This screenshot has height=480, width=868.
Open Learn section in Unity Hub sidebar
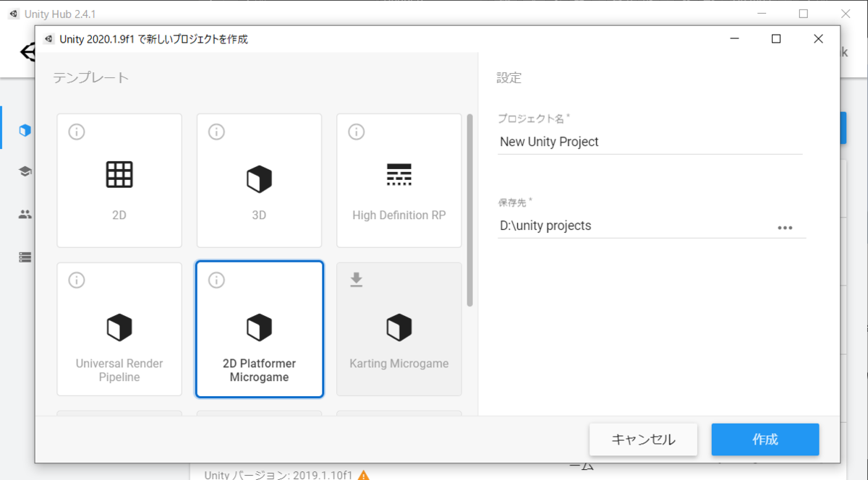25,171
